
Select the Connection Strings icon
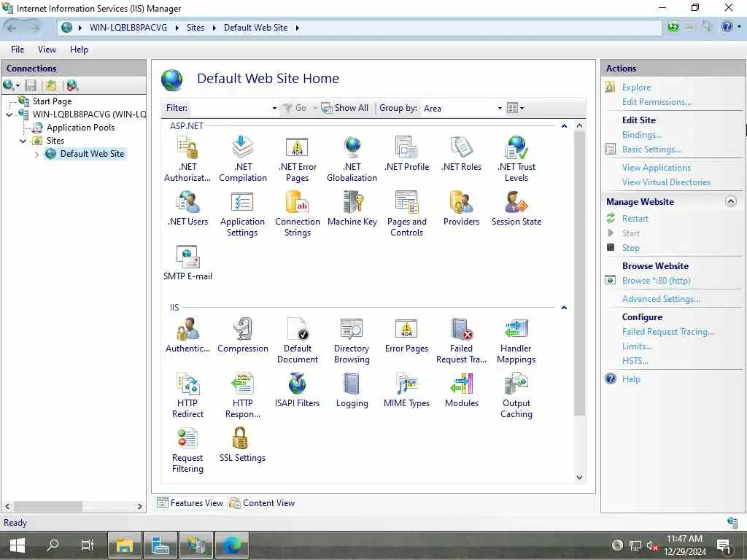(298, 214)
